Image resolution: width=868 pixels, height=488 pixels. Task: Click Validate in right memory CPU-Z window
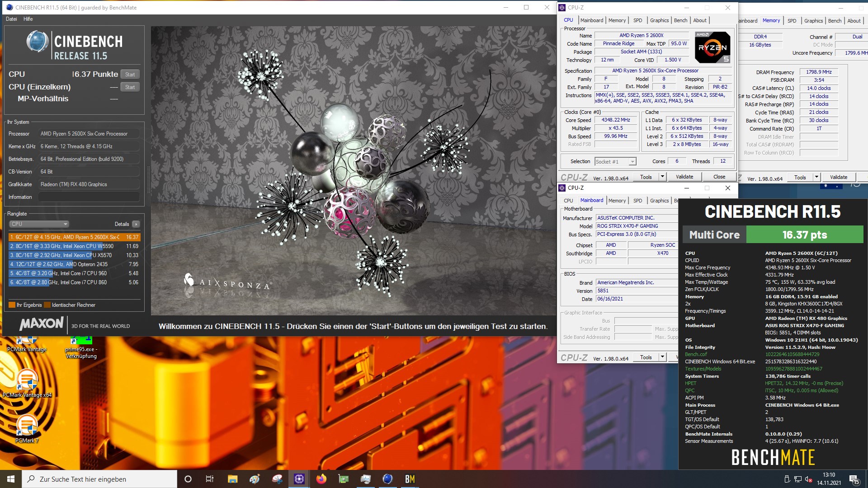pyautogui.click(x=839, y=178)
